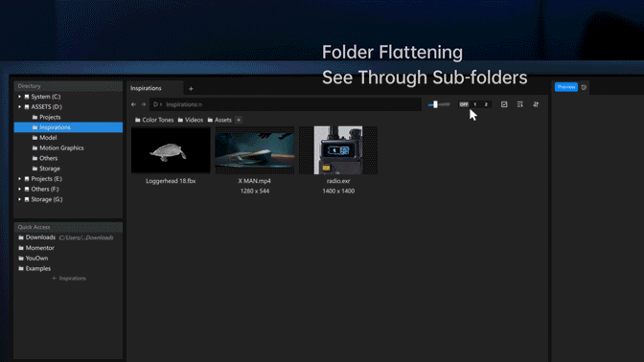This screenshot has height=362, width=644.
Task: Toggle the multi-select checkbox icon
Action: [504, 104]
